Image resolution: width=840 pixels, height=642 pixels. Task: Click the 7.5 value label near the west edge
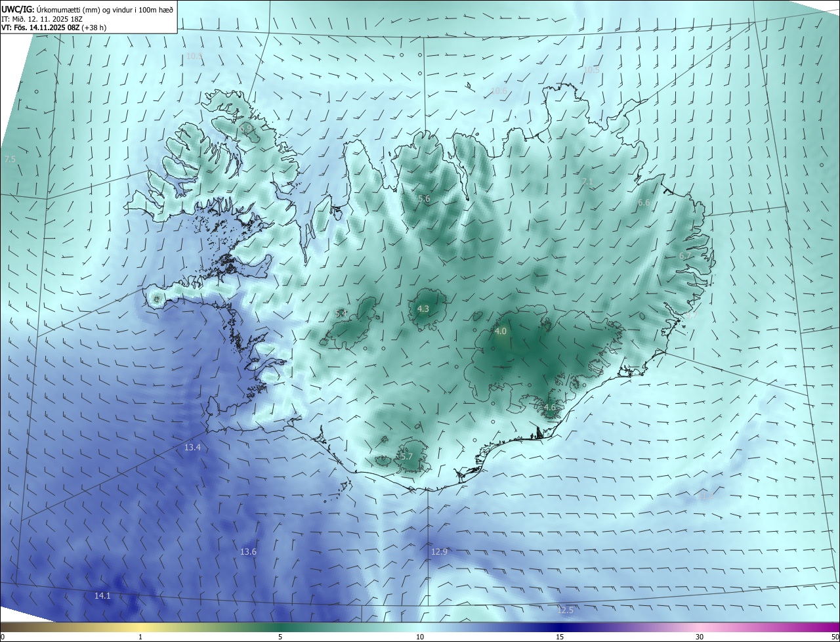click(x=10, y=160)
